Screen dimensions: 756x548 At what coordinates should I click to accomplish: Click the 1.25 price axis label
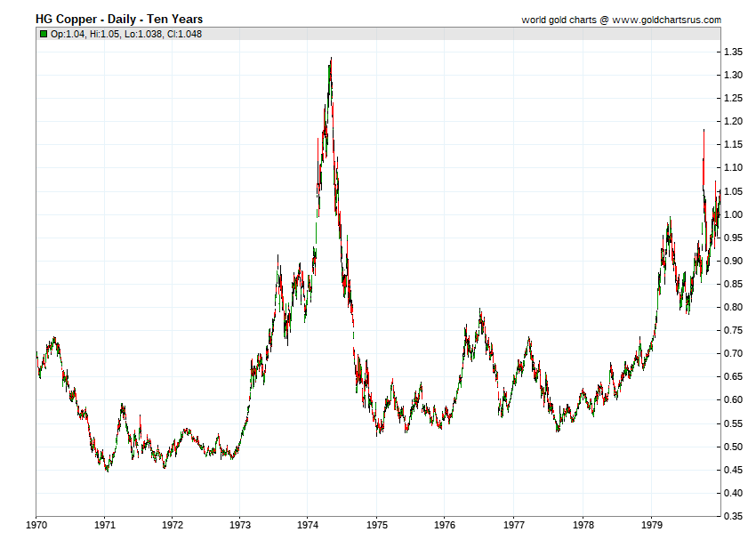734,99
